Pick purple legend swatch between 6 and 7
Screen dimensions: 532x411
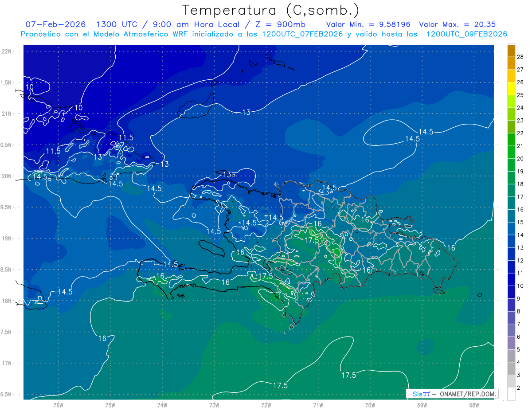(x=511, y=330)
